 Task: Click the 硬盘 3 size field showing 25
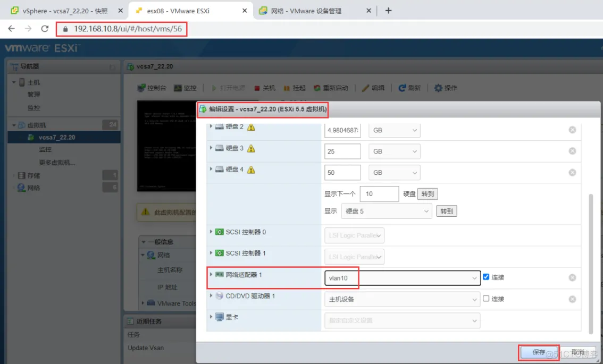click(342, 151)
